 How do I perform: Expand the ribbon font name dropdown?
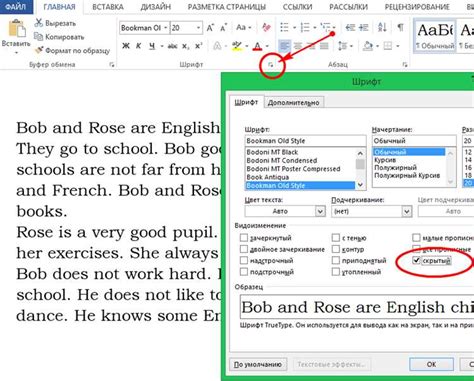(x=166, y=28)
